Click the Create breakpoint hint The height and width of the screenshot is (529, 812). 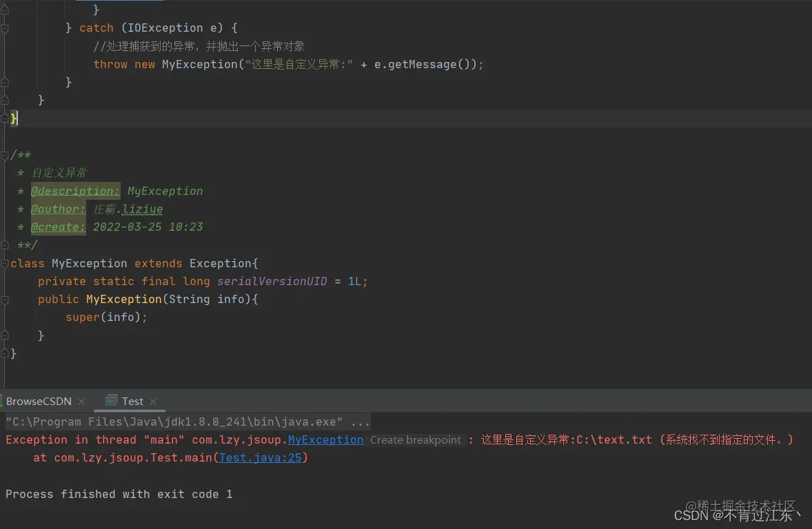(x=416, y=440)
